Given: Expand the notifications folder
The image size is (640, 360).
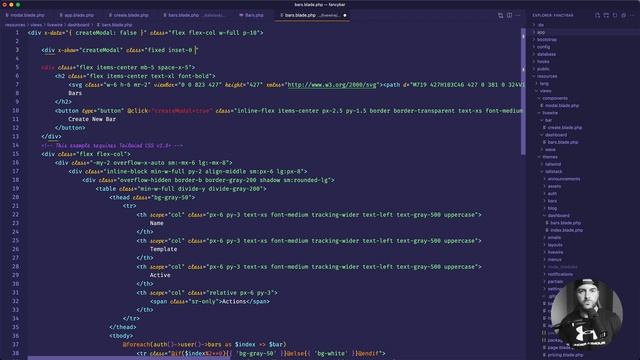Looking at the screenshot, I should tap(560, 274).
